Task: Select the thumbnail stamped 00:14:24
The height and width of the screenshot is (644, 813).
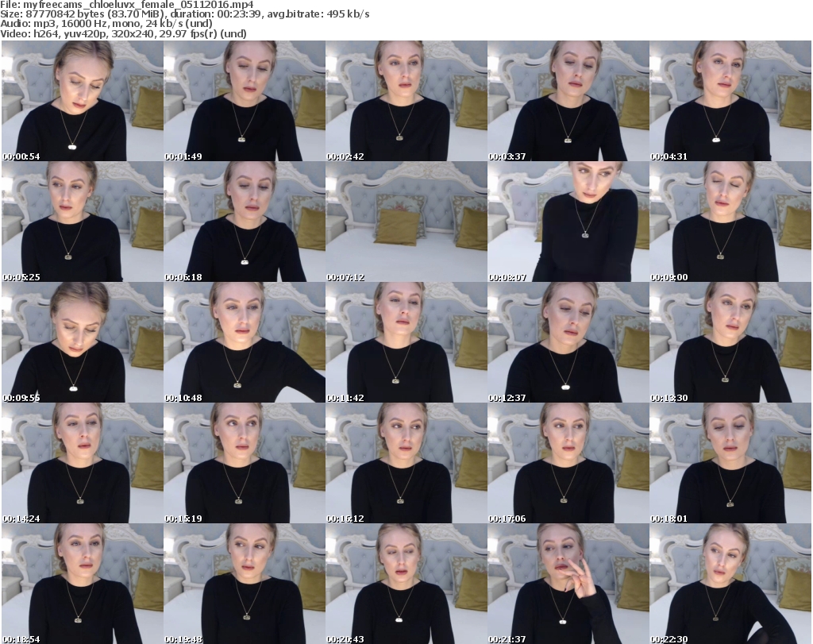Action: click(83, 463)
